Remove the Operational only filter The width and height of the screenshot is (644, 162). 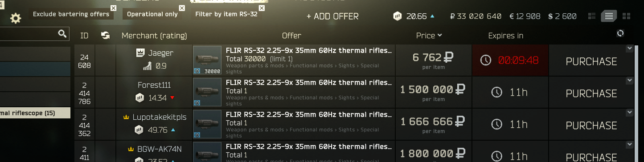pyautogui.click(x=182, y=8)
